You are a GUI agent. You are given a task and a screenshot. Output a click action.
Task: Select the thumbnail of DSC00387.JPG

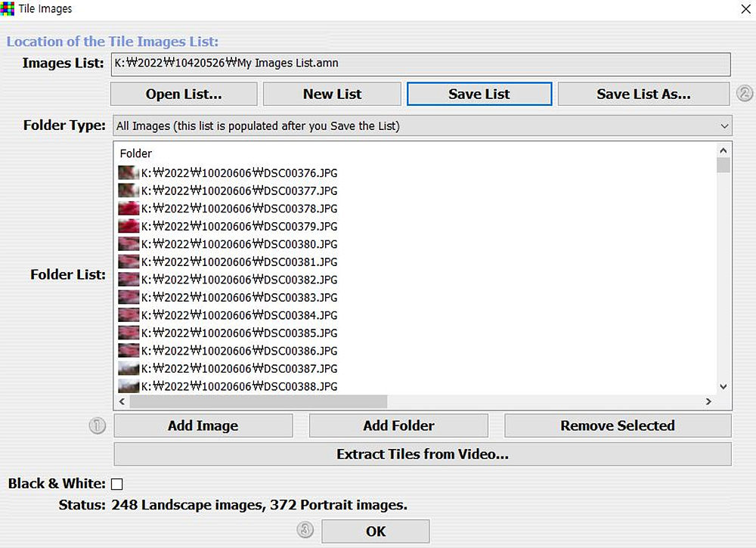coord(129,369)
